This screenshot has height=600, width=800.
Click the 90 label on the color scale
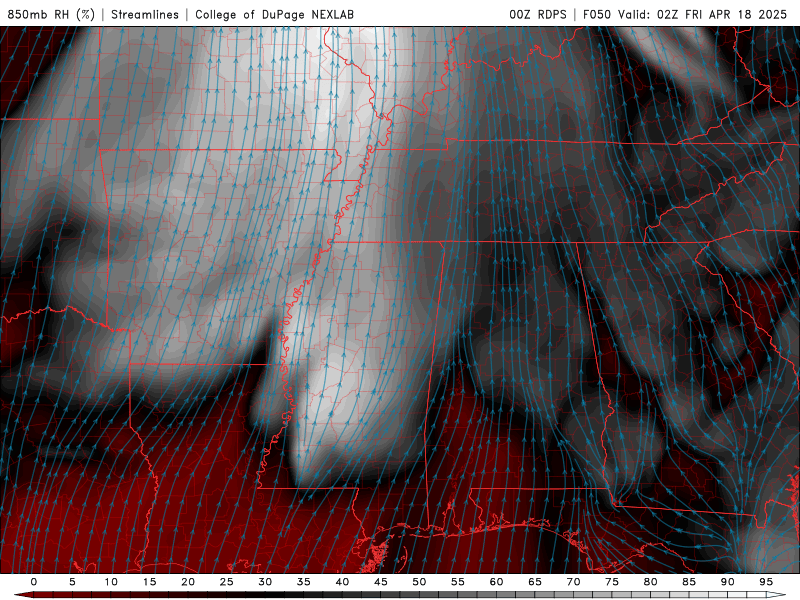[x=728, y=582]
